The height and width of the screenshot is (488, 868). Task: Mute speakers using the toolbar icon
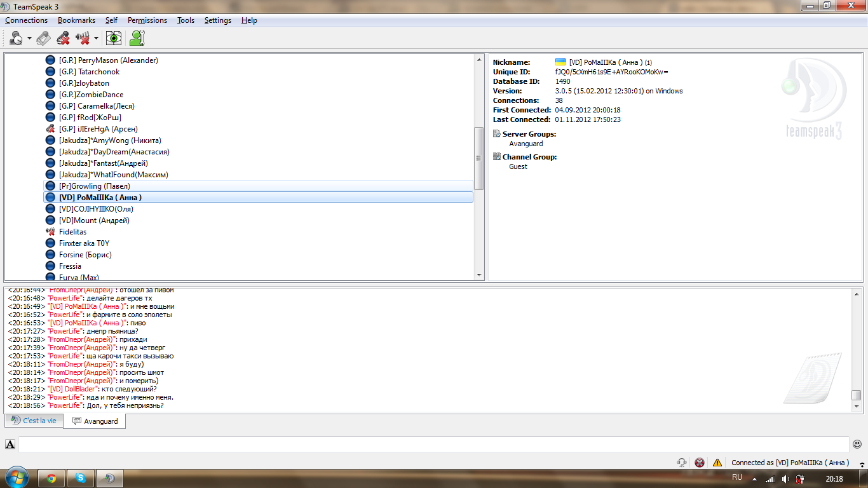pos(83,38)
